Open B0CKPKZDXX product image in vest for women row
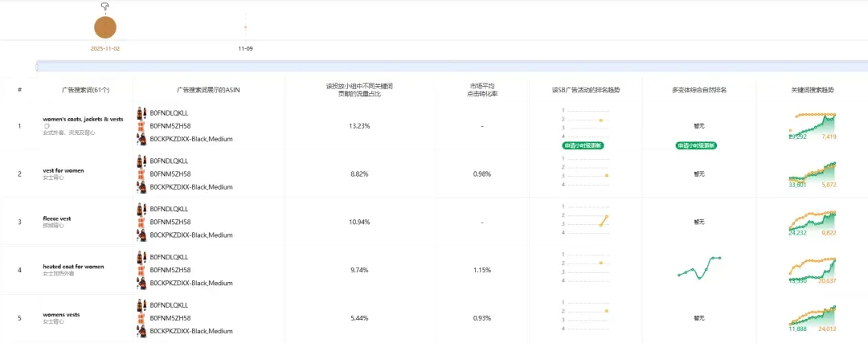 pos(141,187)
